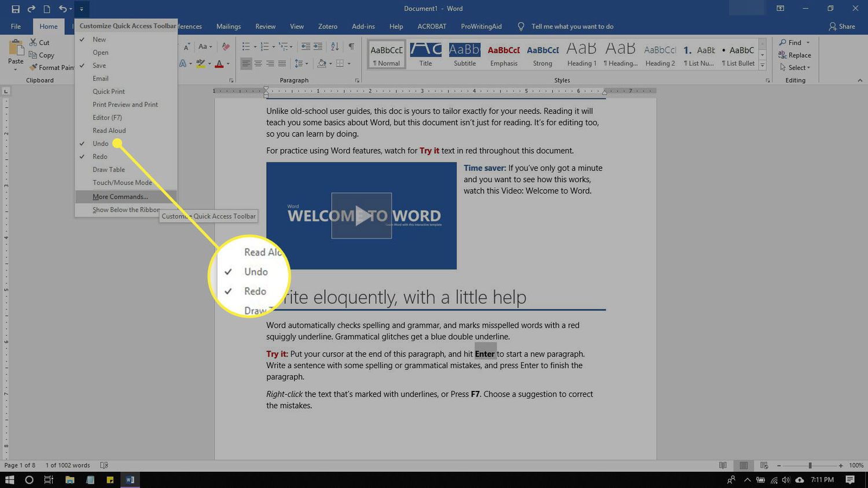Open the Bullets dropdown arrow
This screenshot has width=868, height=488.
(x=254, y=47)
